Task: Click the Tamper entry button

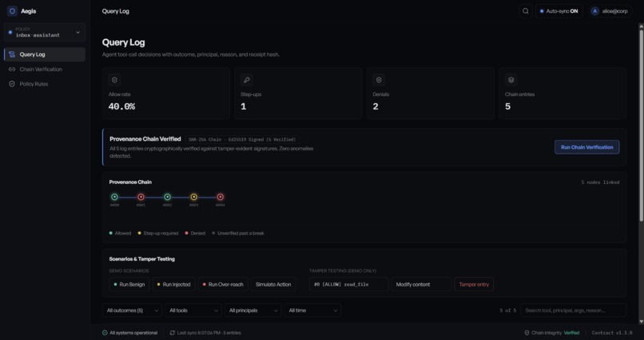Action: 474,284
